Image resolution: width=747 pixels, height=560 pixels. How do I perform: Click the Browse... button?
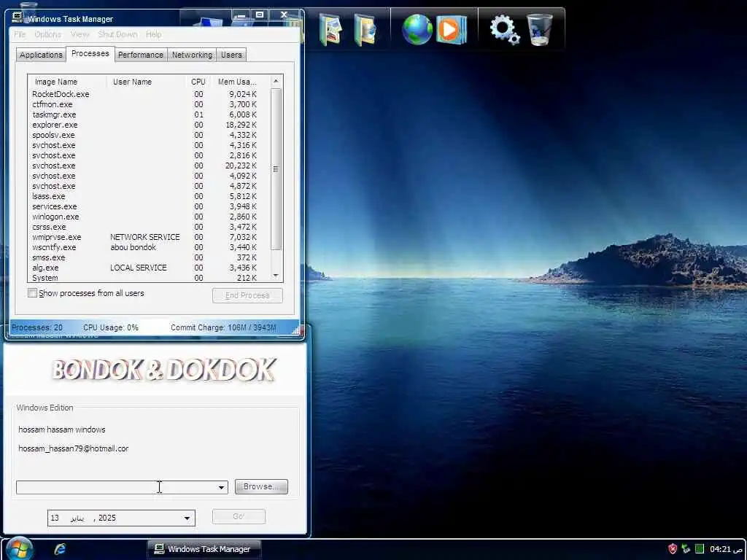[261, 486]
